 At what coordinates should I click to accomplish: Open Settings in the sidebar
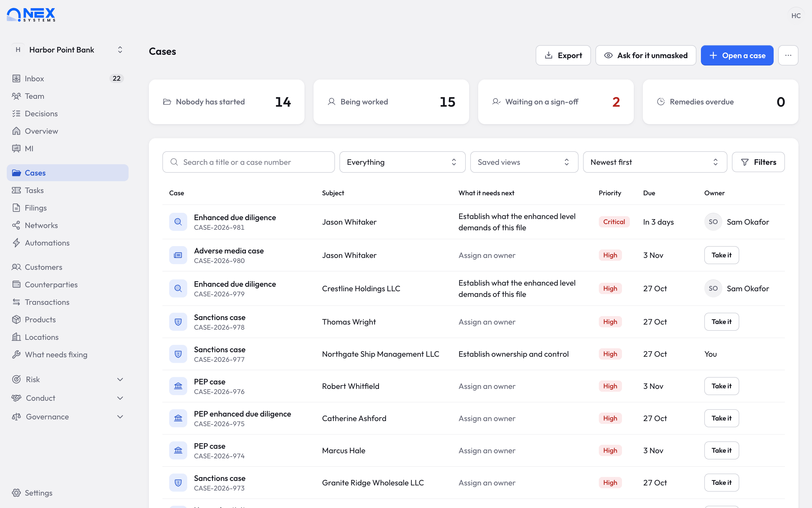[x=67, y=492]
